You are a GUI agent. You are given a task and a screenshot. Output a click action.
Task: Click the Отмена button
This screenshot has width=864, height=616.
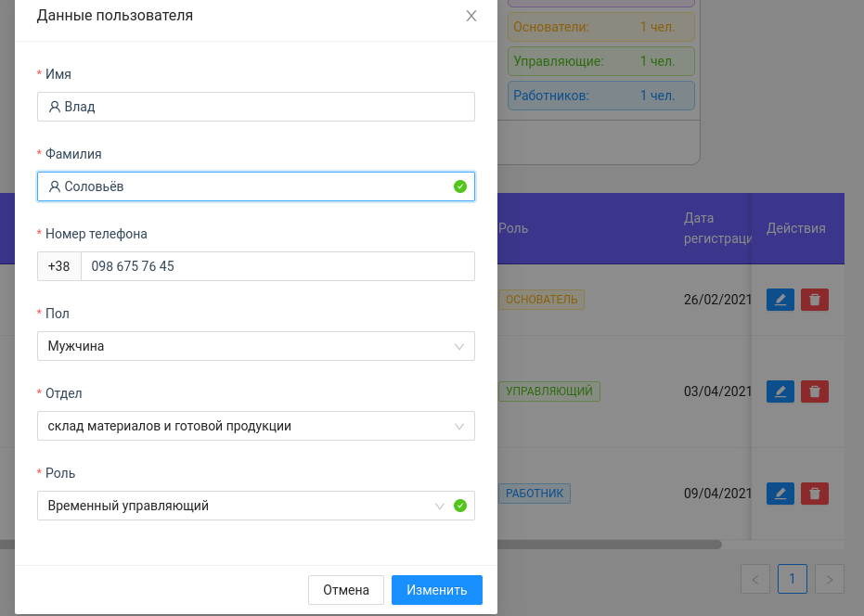tap(346, 590)
